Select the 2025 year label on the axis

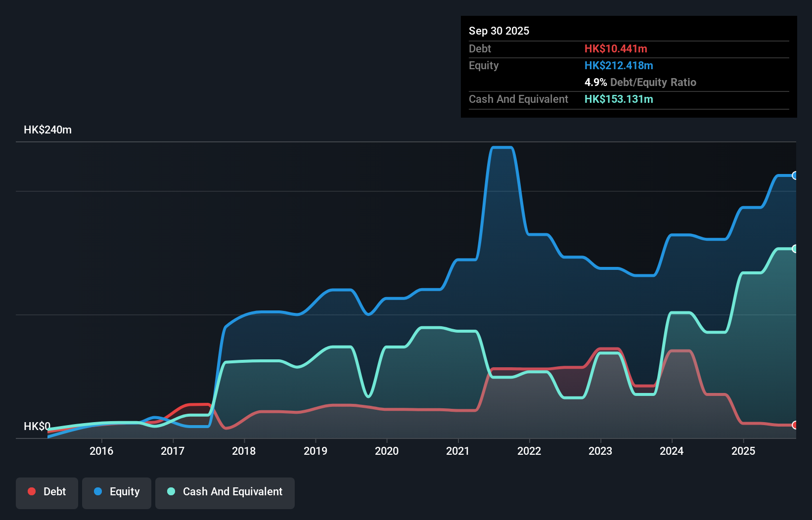pyautogui.click(x=744, y=451)
